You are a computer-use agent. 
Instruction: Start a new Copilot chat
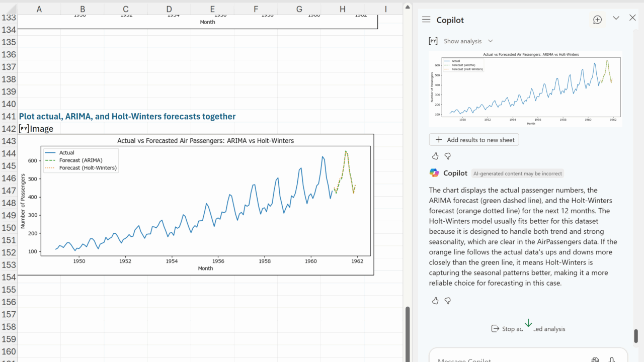[597, 20]
